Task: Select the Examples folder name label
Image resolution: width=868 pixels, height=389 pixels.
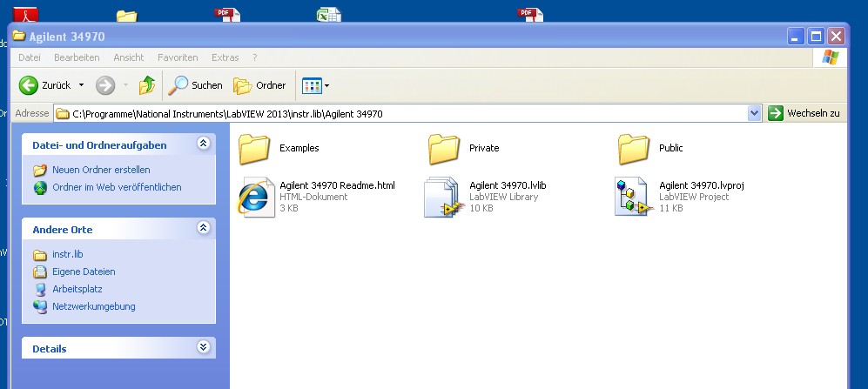Action: pos(299,148)
